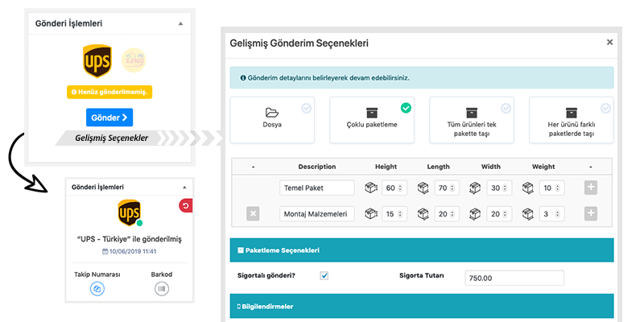Select Her ürünü farklı paketlerde taşı card
This screenshot has height=322, width=644.
point(572,120)
